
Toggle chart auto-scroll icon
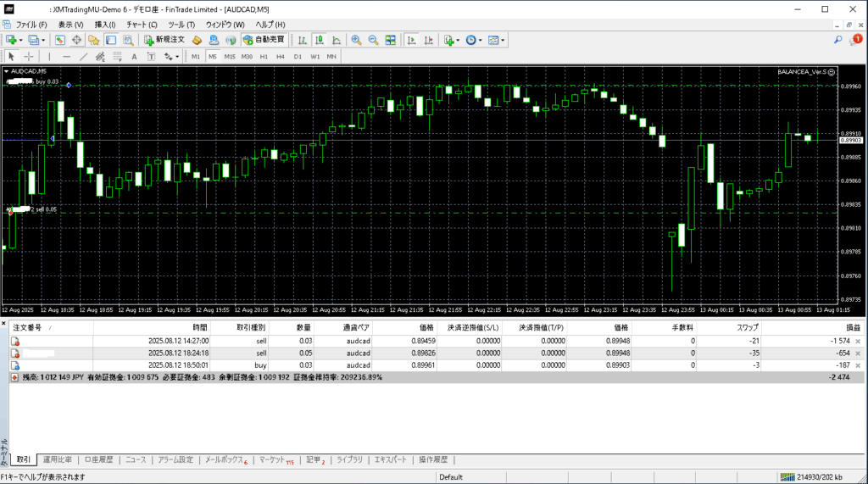coord(411,40)
